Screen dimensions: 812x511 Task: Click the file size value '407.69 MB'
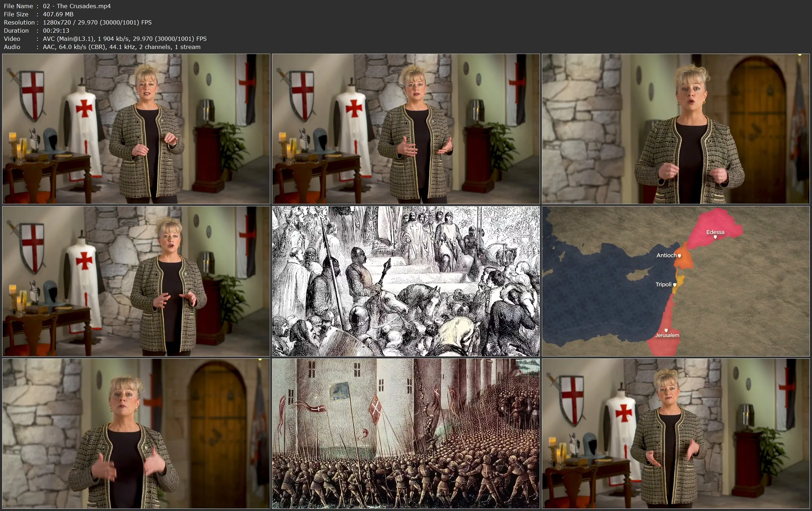[x=58, y=14]
